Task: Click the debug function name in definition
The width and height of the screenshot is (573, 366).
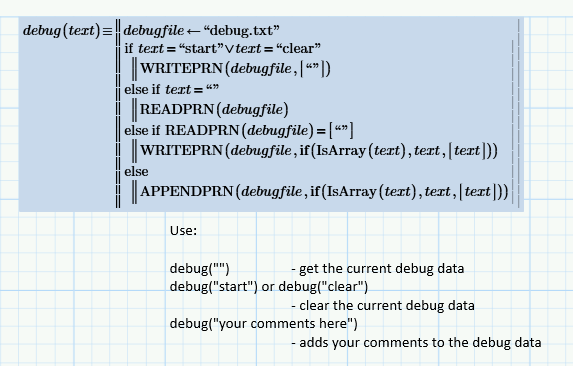Action: tap(42, 30)
